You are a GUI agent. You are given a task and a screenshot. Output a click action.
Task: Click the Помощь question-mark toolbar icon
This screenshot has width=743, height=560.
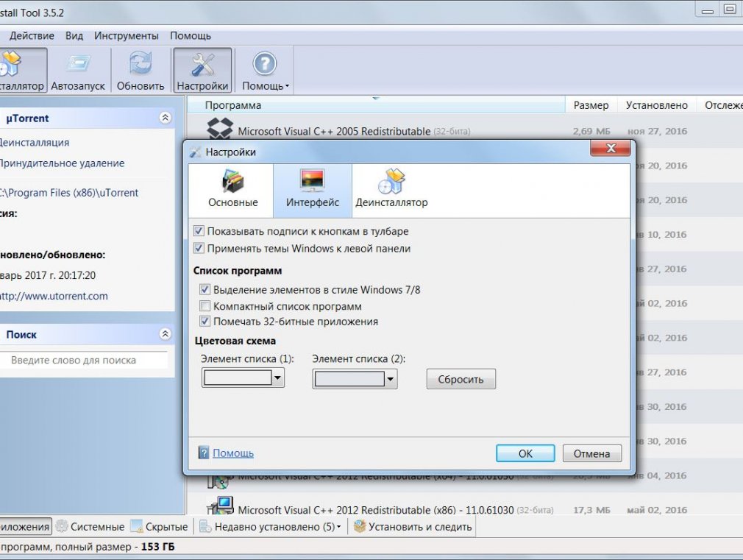(264, 63)
